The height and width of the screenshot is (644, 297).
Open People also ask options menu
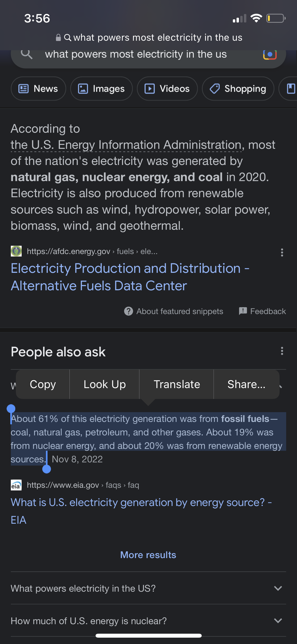tap(282, 351)
